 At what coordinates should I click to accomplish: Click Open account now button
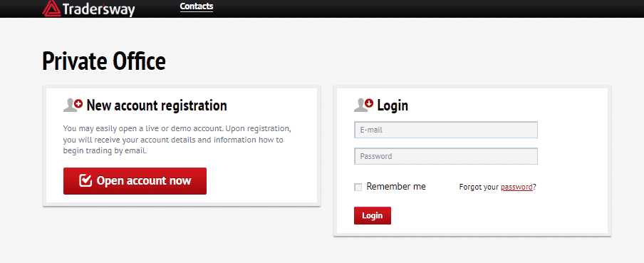135,181
